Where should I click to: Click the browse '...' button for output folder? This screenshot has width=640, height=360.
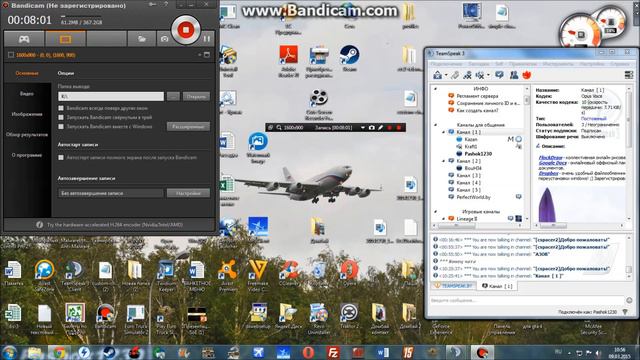click(x=173, y=96)
